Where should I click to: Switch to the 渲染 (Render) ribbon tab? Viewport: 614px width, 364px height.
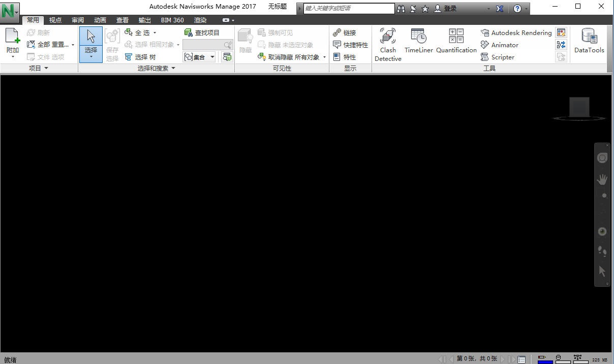tap(200, 20)
